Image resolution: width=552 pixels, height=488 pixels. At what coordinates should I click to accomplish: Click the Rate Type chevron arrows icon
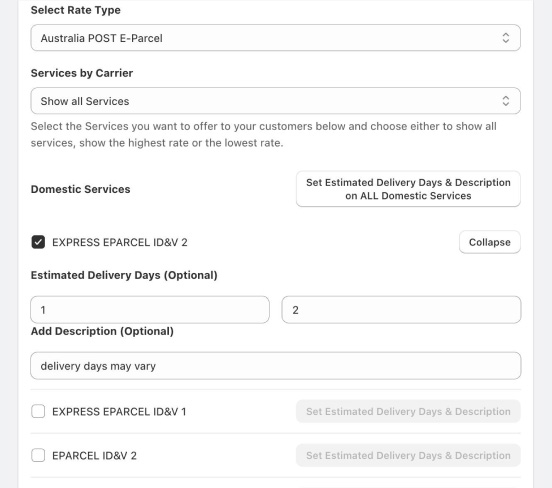coord(506,38)
